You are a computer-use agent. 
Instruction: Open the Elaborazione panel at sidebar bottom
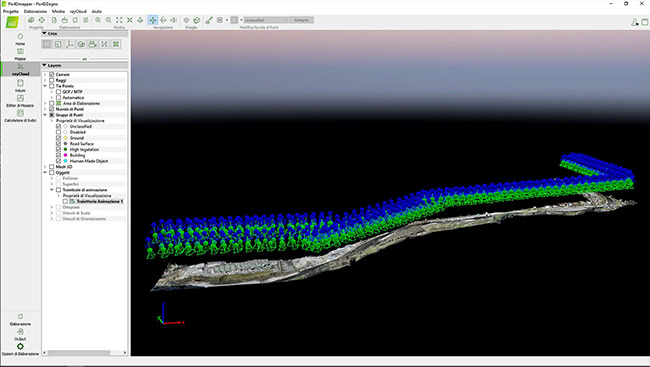tap(20, 319)
